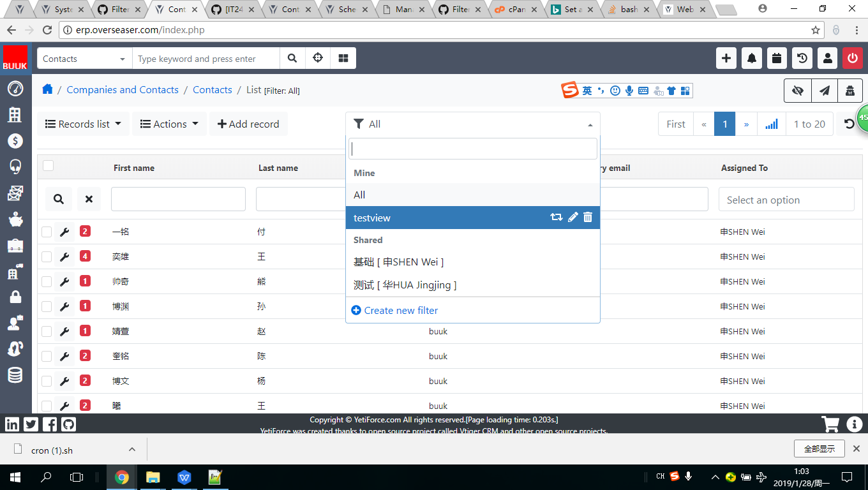Check the checkbox for 博渊 row
Screen dimensions: 868x490
click(47, 306)
